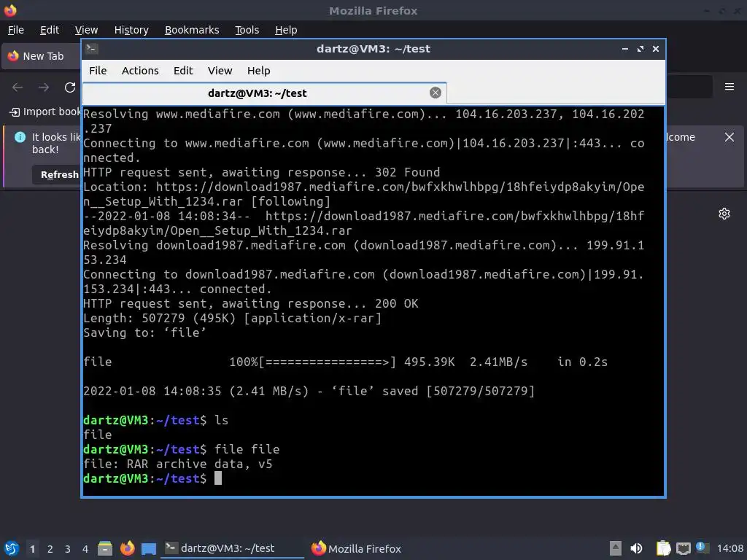Focus the dartz@VM3 terminal taskbar entry
The width and height of the screenshot is (747, 560).
(232, 548)
